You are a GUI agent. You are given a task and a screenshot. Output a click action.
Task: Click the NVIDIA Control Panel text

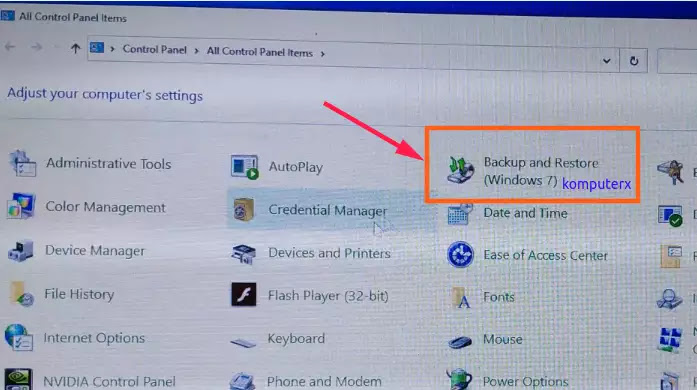[x=109, y=382]
